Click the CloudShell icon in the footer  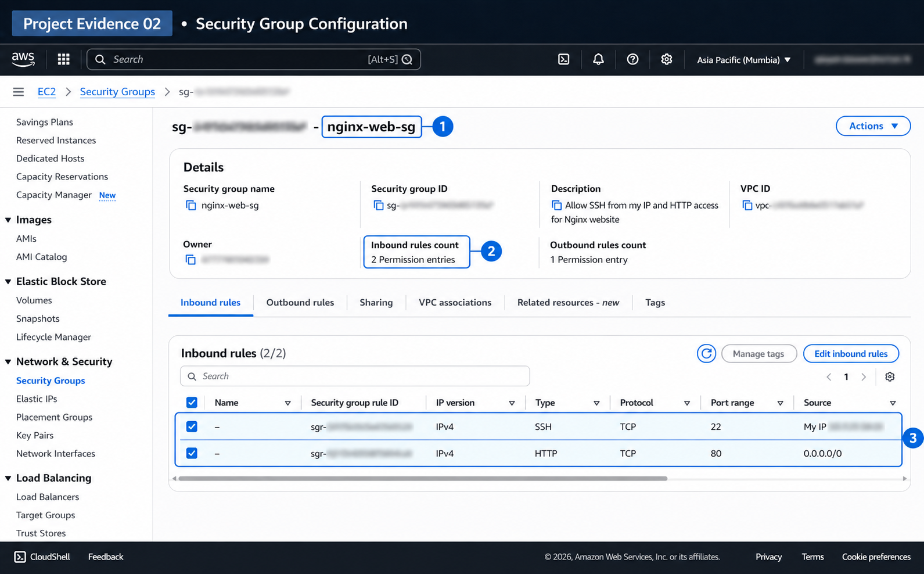tap(20, 557)
